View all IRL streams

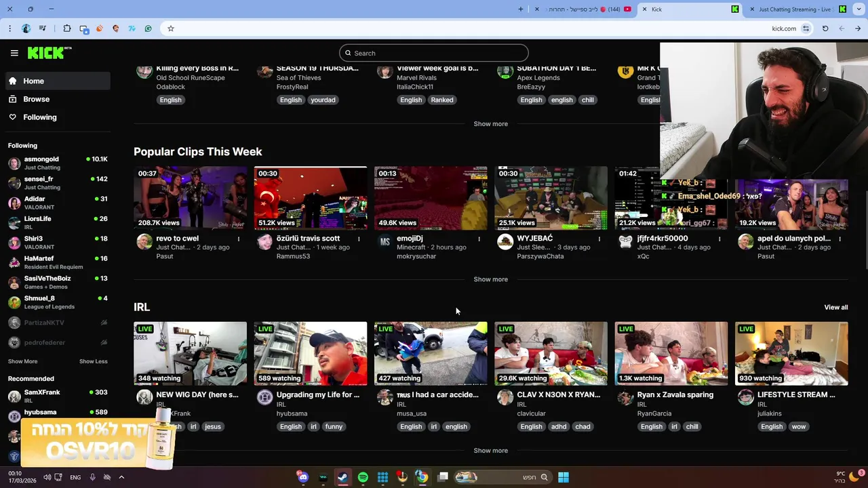835,307
